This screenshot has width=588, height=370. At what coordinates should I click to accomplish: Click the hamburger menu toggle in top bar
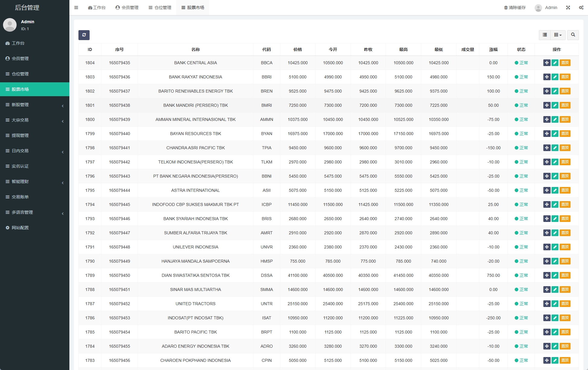pos(76,8)
